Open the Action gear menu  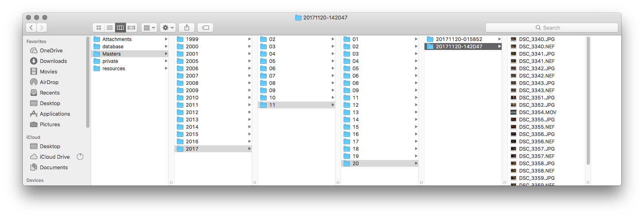point(168,28)
